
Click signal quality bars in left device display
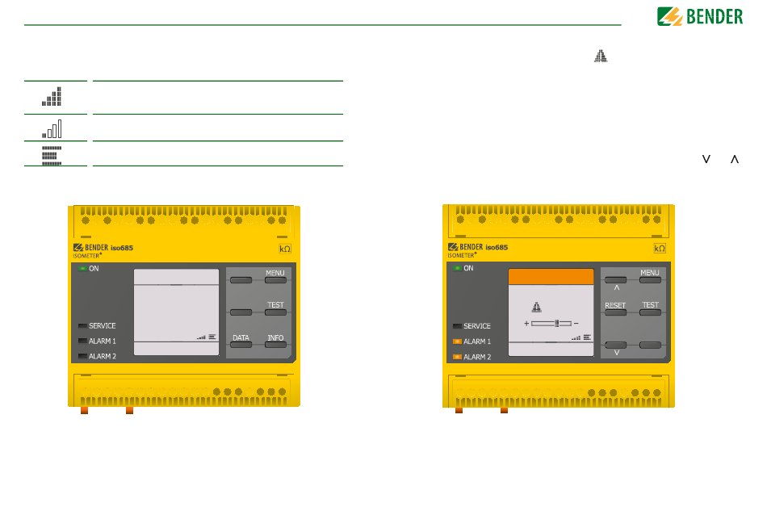pos(202,337)
